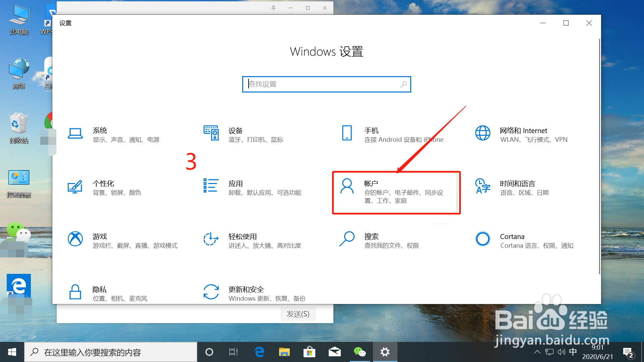Minimize the 设置 window

pos(543,23)
